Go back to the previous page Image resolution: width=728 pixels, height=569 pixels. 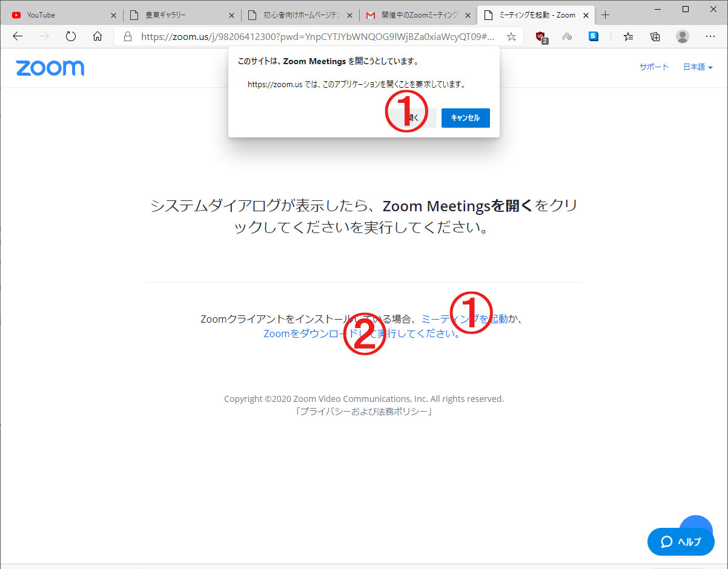[x=18, y=36]
